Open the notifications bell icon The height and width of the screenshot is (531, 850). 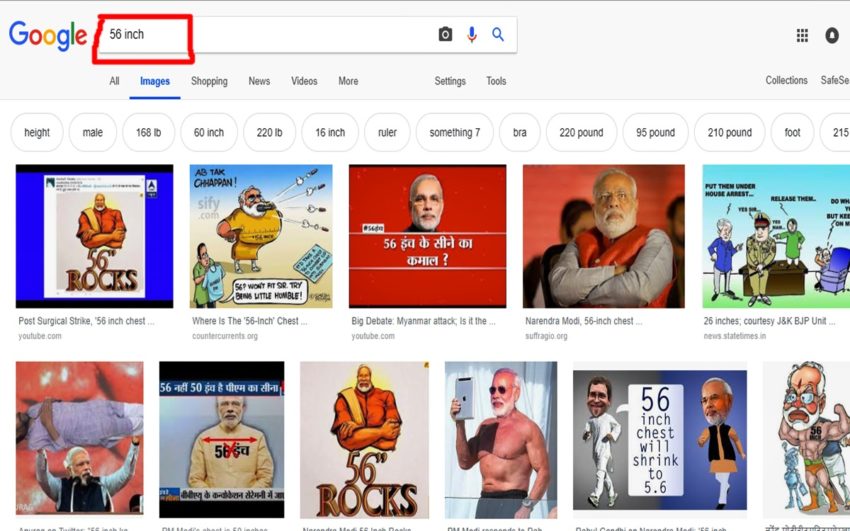(832, 35)
